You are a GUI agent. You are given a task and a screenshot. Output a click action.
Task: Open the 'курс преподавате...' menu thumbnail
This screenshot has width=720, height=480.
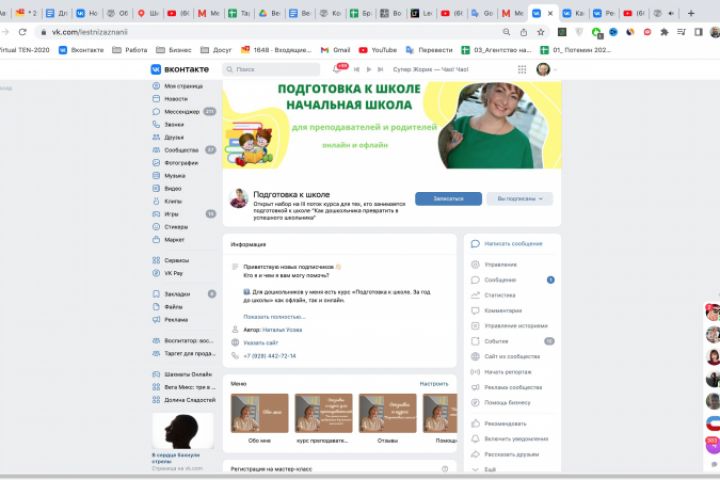pyautogui.click(x=323, y=413)
